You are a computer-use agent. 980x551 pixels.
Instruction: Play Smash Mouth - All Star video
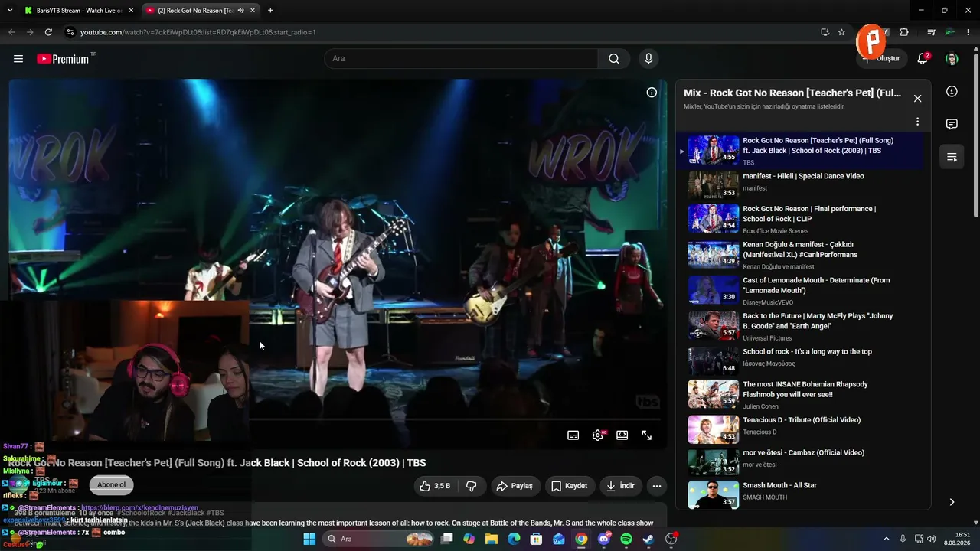point(799,494)
